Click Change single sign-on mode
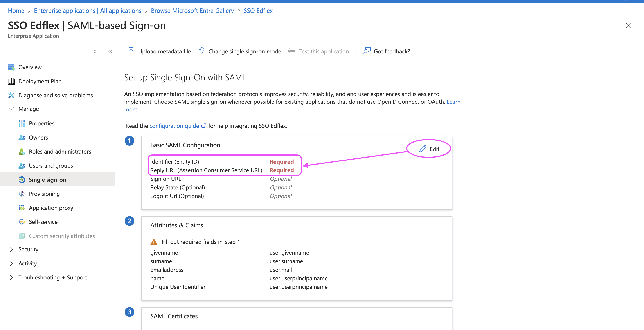This screenshot has width=644, height=330. (x=239, y=51)
